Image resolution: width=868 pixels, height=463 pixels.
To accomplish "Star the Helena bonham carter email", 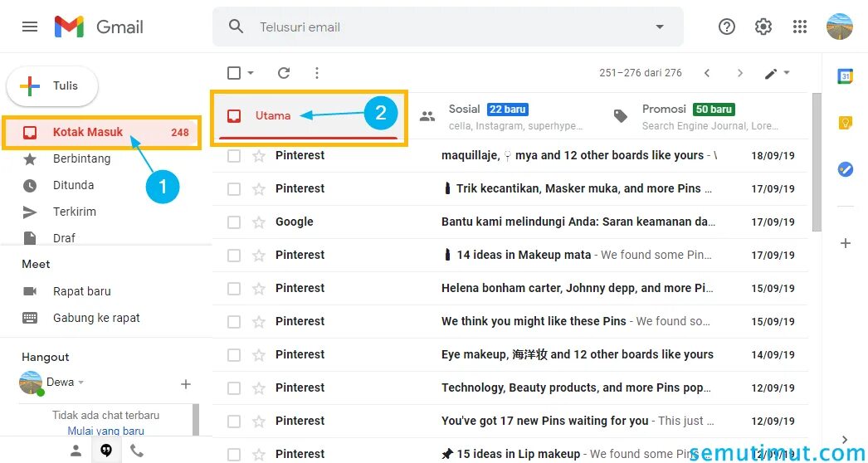I will (x=259, y=289).
